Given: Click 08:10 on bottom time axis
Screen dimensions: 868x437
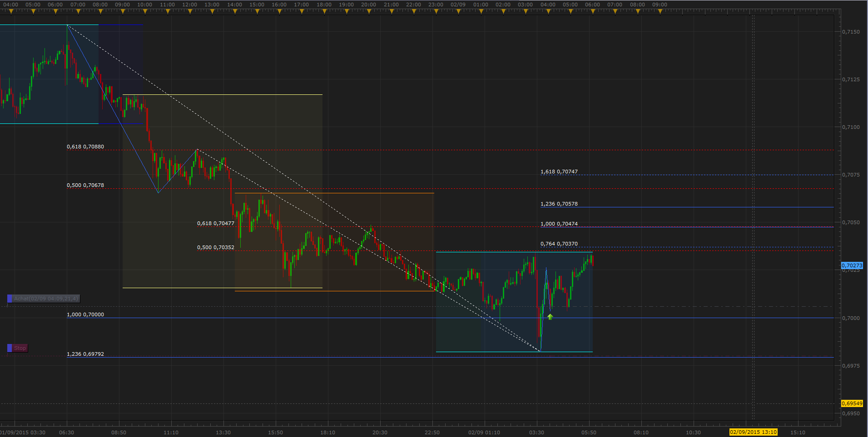Looking at the screenshot, I should coord(641,432).
